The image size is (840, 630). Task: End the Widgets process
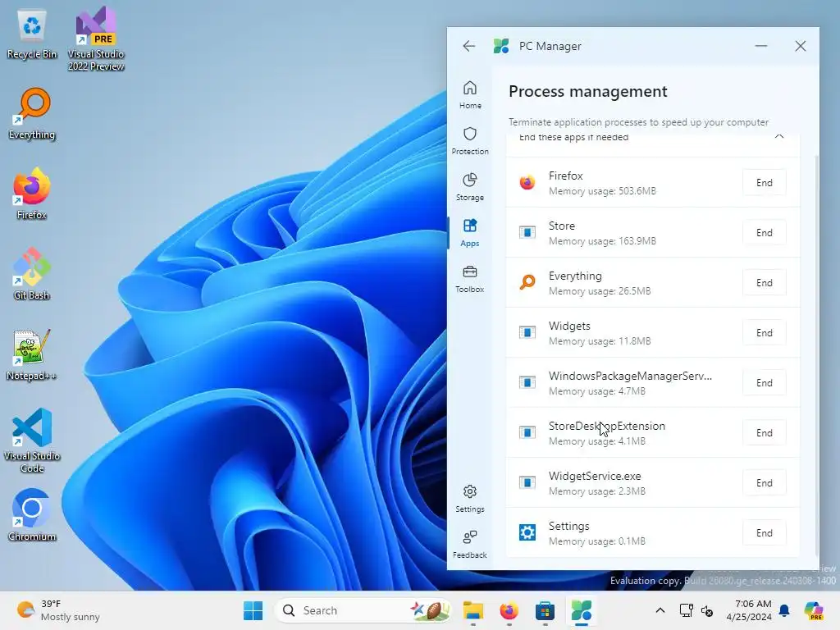pos(764,333)
